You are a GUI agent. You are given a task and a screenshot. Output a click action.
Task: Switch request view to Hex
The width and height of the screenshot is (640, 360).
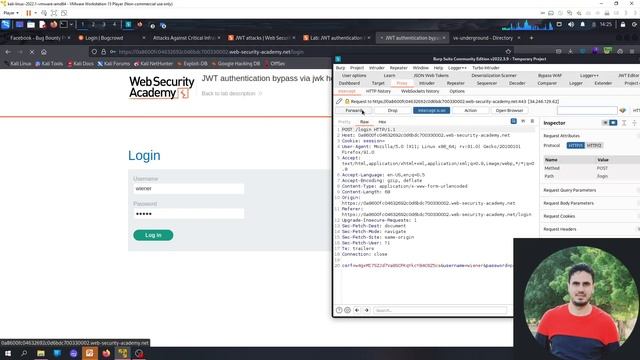tap(382, 122)
